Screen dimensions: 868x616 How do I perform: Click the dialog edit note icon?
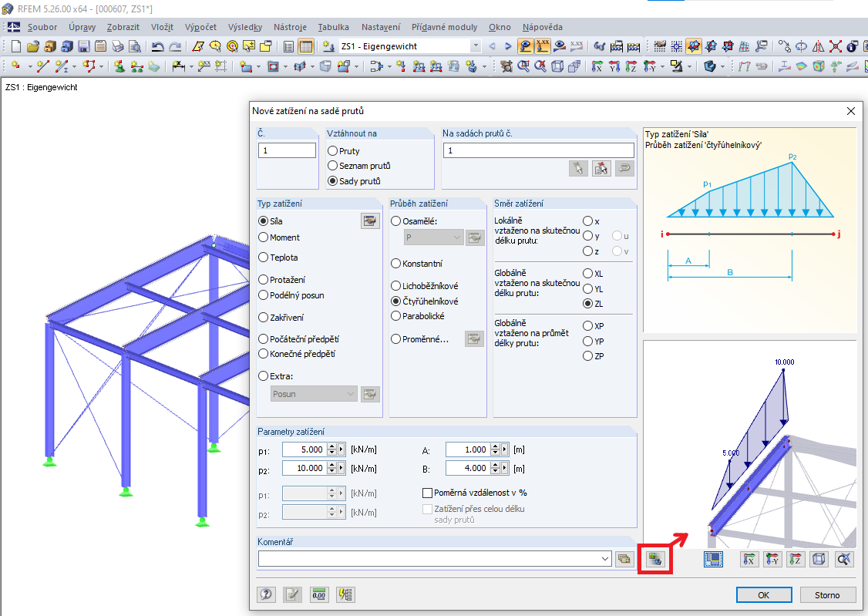point(292,594)
